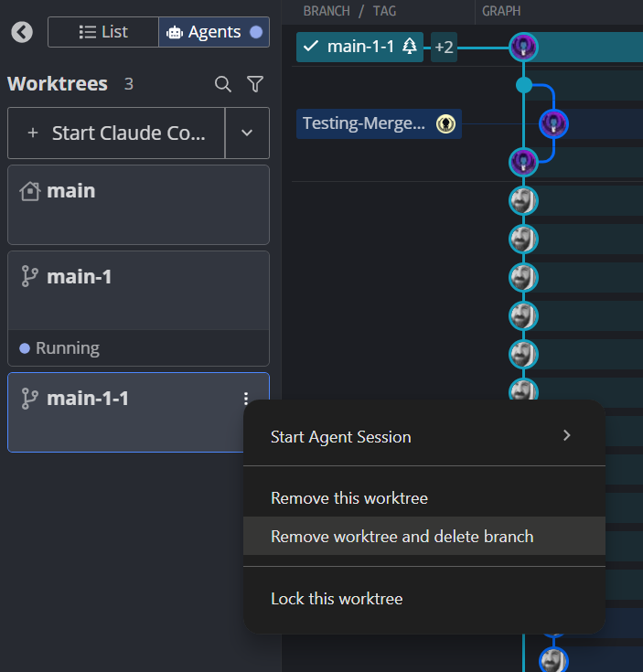Viewport: 643px width, 672px height.
Task: Open the three-dot menu on main-1-1
Action: point(246,399)
